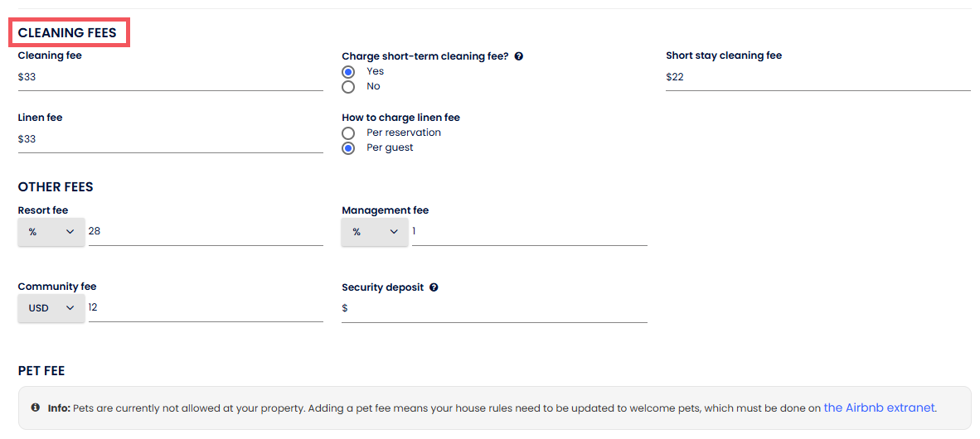Screen dimensions: 980x439
Task: Click the Security deposit help icon
Action: (x=434, y=287)
